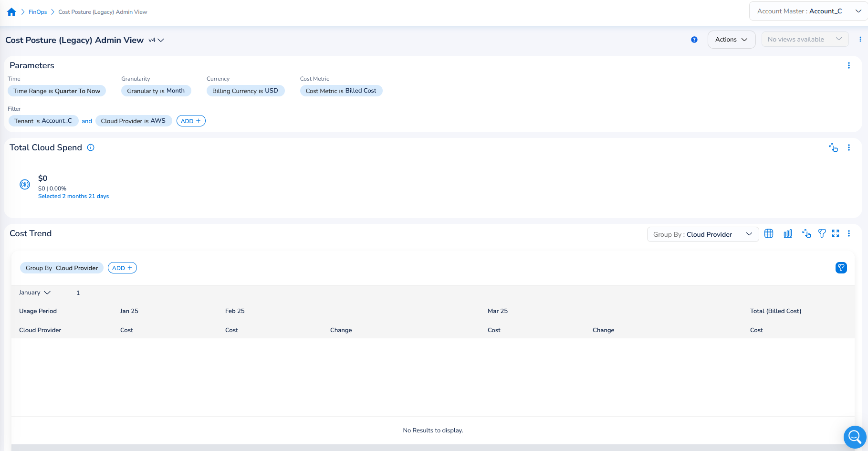Switch Cost Trend to bar chart view

coord(788,233)
